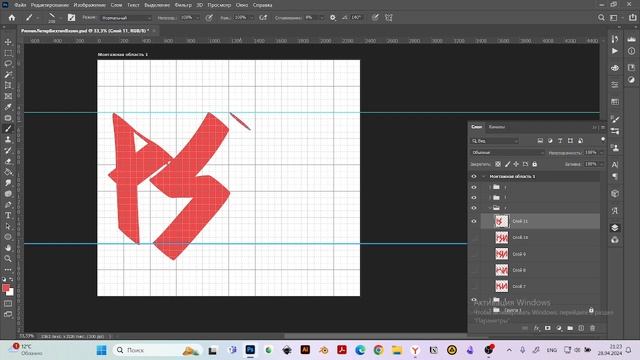
Task: Open the Изображение menu
Action: [x=89, y=5]
